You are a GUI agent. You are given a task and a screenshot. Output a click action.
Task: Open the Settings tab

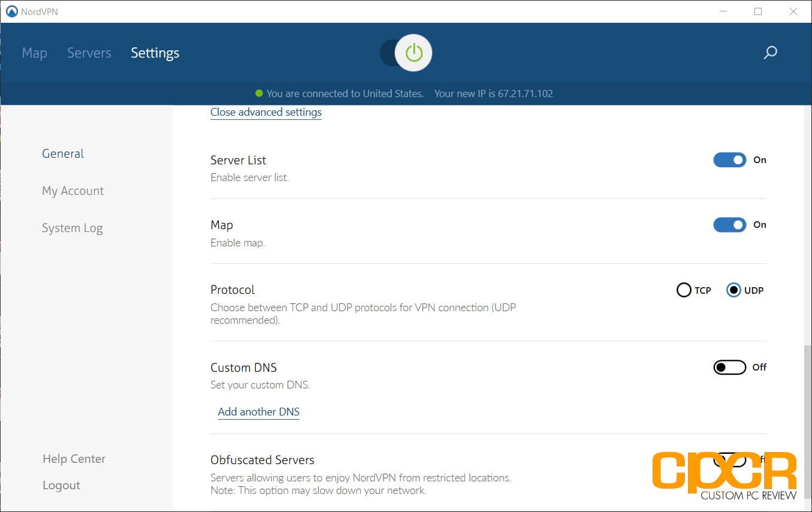tap(155, 53)
